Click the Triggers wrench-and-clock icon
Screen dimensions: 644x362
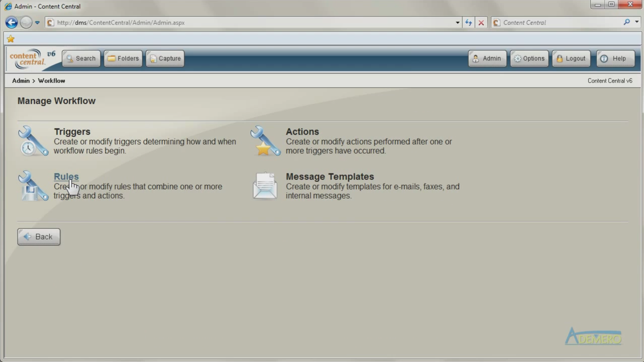tap(33, 141)
